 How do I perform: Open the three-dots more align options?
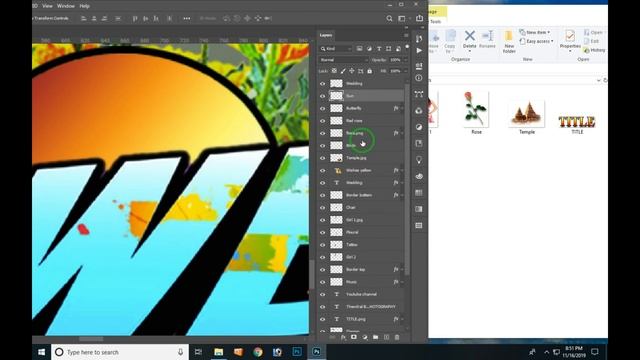point(187,18)
